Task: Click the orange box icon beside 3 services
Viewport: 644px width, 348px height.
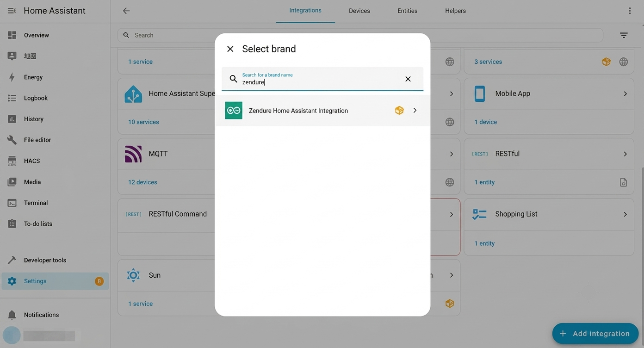Action: tap(606, 62)
